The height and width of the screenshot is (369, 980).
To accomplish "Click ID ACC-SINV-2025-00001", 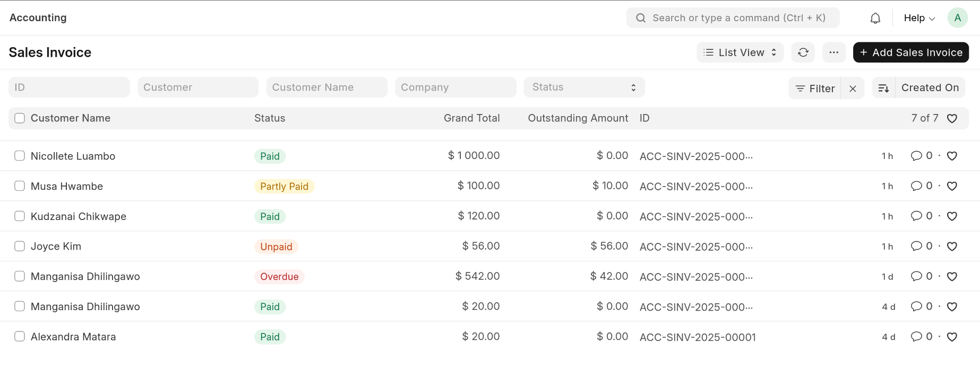I will pyautogui.click(x=698, y=337).
